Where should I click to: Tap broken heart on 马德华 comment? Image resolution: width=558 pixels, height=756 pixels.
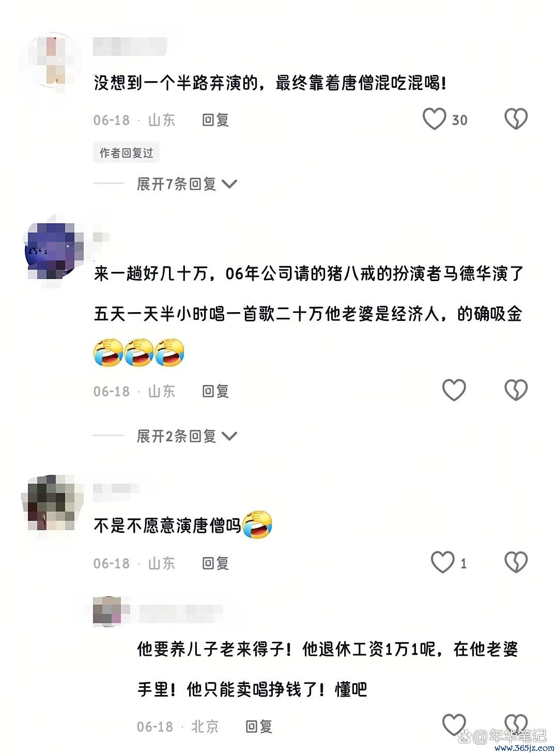tap(516, 390)
